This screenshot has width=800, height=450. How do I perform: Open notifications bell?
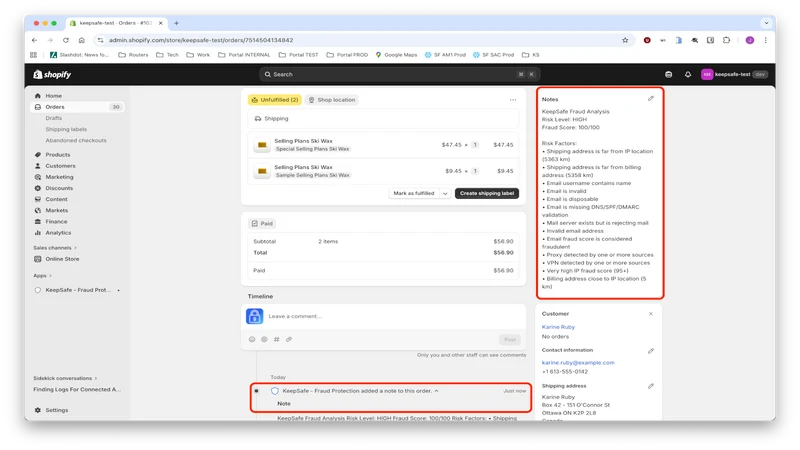pos(688,74)
